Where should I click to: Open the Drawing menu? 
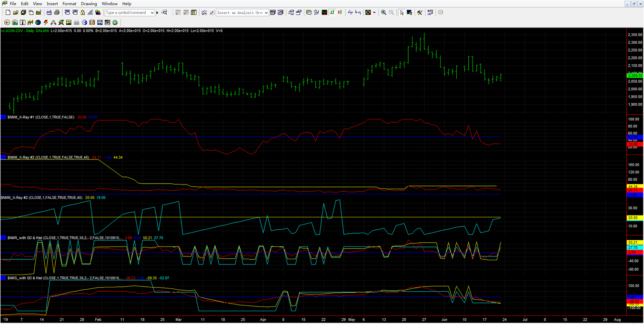[89, 4]
